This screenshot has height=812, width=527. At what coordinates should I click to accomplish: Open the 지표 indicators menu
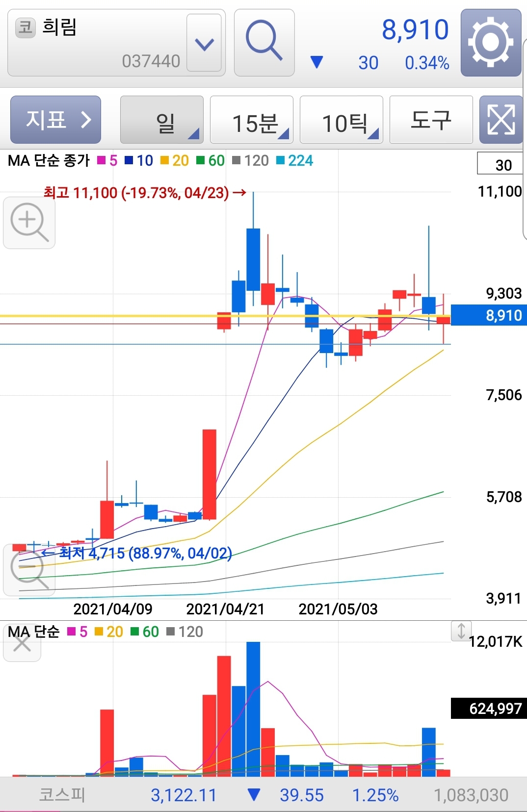[55, 120]
